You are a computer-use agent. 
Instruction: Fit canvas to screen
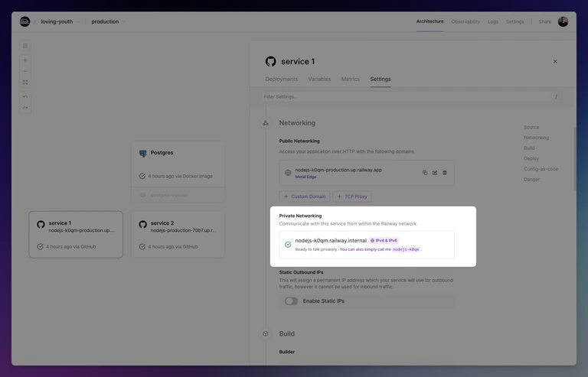(25, 83)
